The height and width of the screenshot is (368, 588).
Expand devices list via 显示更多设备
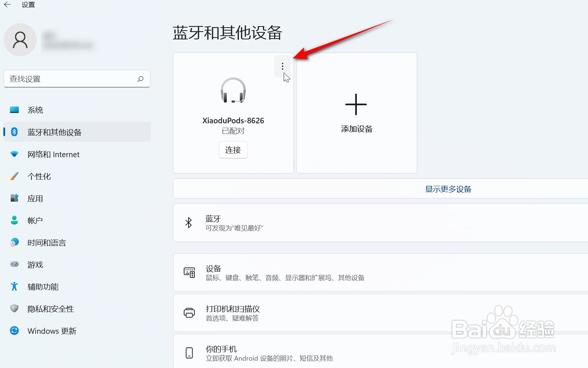[x=448, y=189]
